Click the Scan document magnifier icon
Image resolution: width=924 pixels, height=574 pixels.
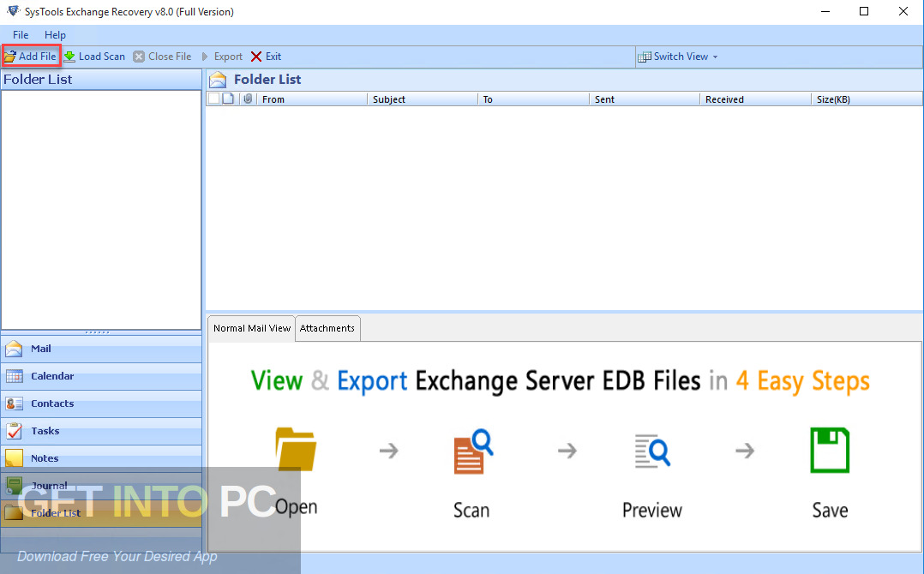point(473,451)
